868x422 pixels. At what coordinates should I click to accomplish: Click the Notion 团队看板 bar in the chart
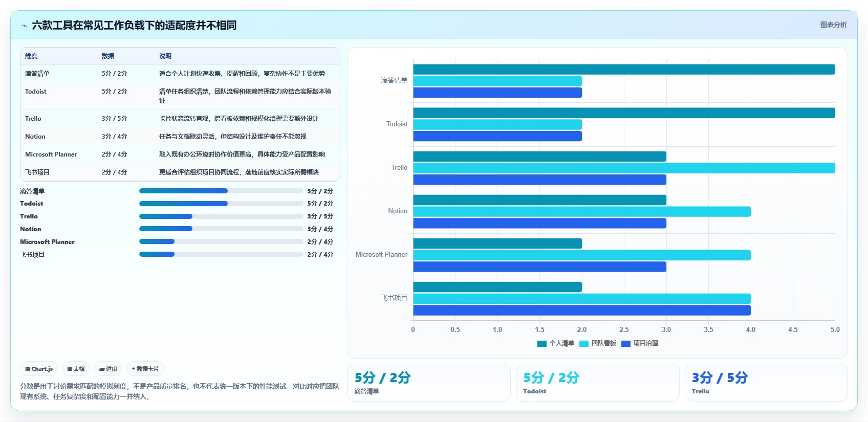tap(582, 212)
